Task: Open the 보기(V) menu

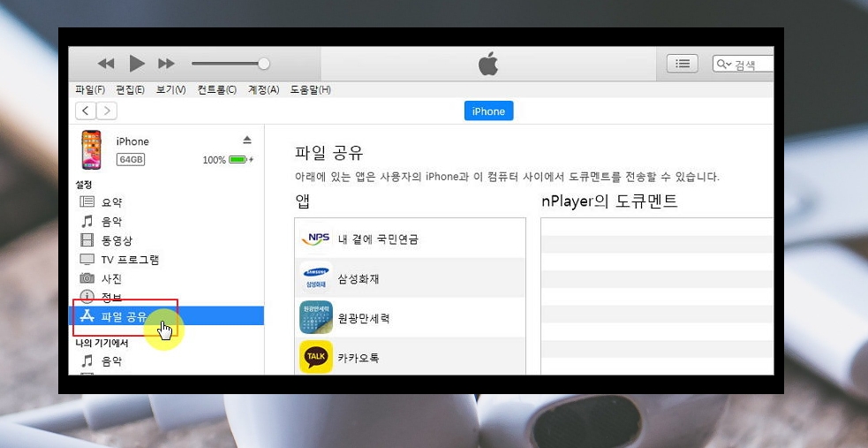Action: [x=170, y=90]
